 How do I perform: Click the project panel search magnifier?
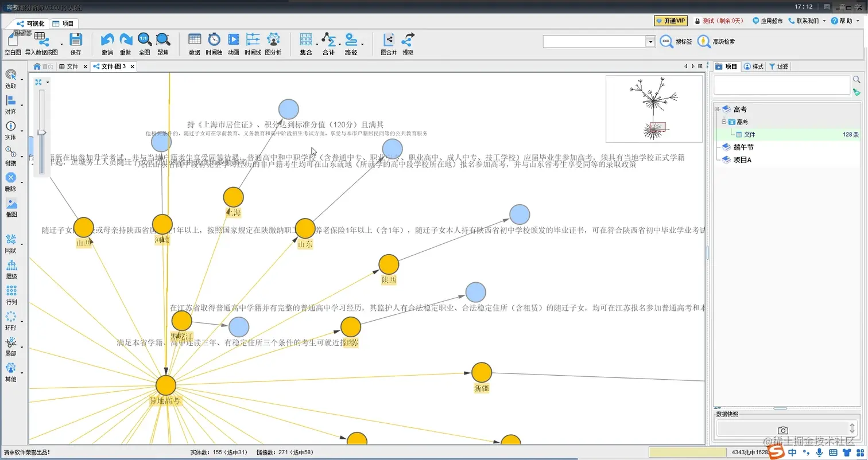click(x=857, y=80)
